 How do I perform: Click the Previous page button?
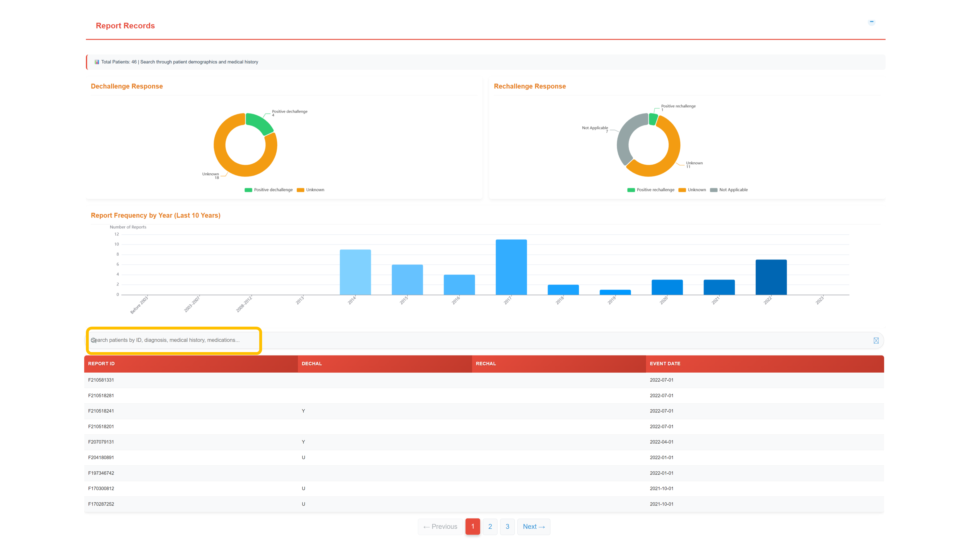440,527
